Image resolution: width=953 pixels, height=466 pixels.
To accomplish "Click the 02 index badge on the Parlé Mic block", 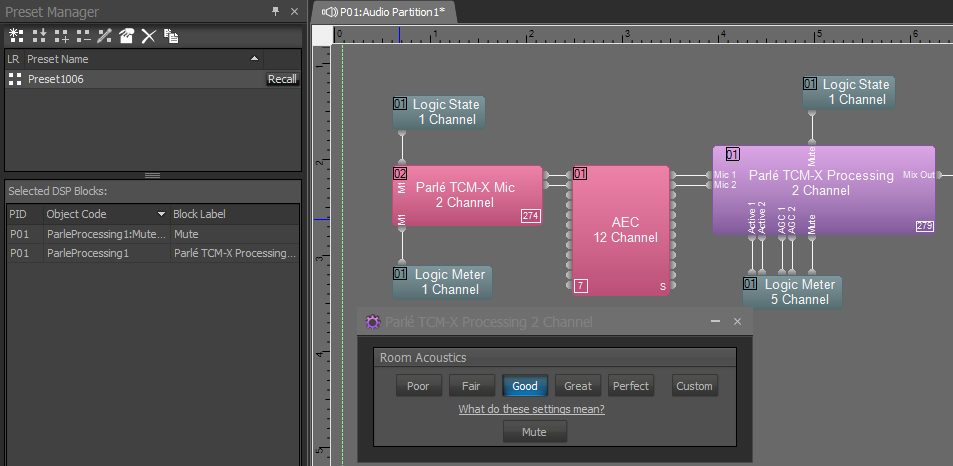I will click(x=400, y=174).
